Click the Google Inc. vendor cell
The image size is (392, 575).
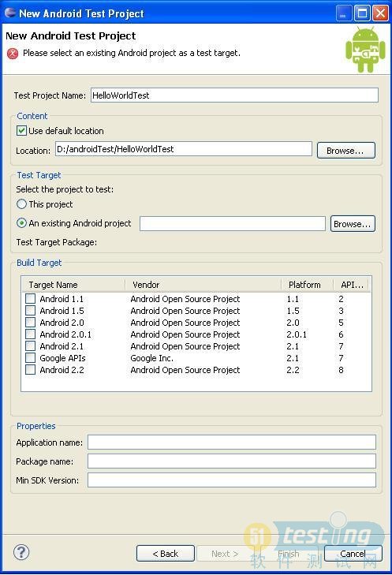(151, 358)
